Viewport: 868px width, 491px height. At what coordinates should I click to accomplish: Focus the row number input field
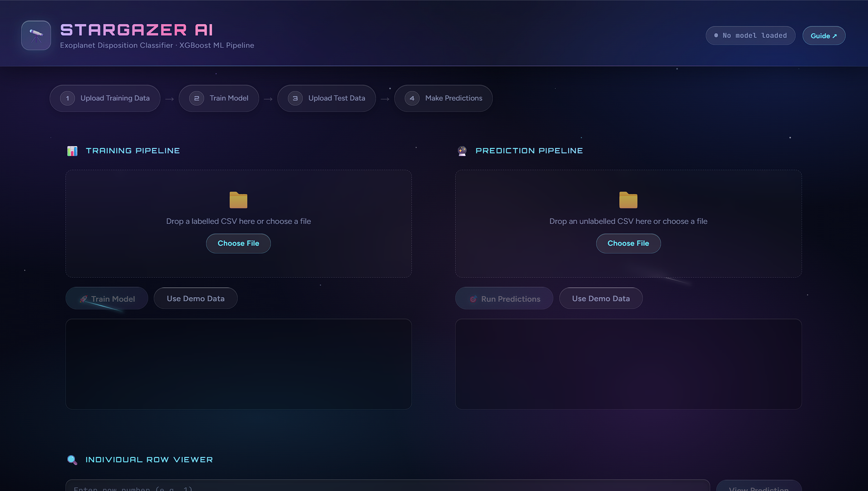click(x=387, y=486)
